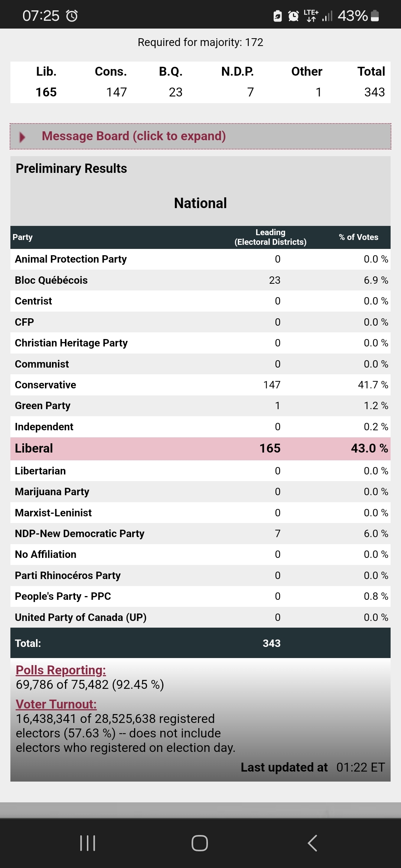The height and width of the screenshot is (868, 401).
Task: Select the NDP-New Democratic Party row
Action: click(200, 533)
